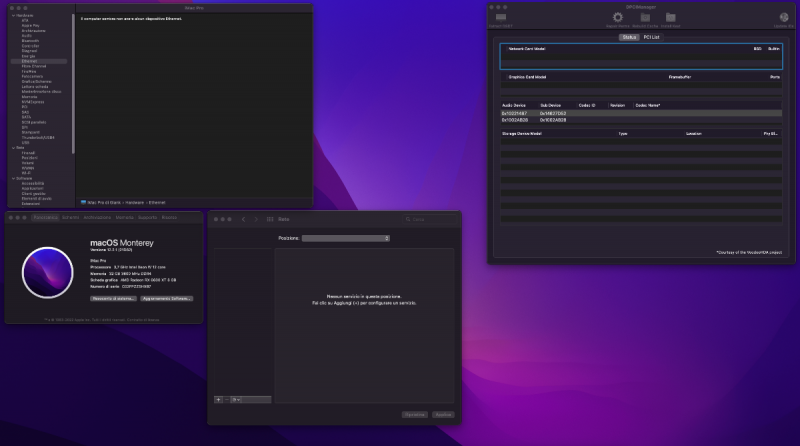Show all preferences grid icon
The height and width of the screenshot is (446, 800).
(270, 219)
